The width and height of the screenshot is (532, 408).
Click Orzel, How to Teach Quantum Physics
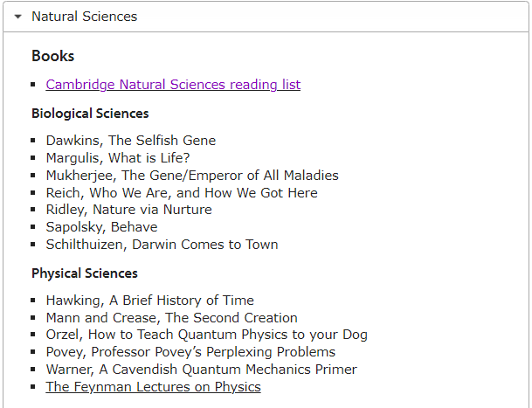pyautogui.click(x=207, y=335)
